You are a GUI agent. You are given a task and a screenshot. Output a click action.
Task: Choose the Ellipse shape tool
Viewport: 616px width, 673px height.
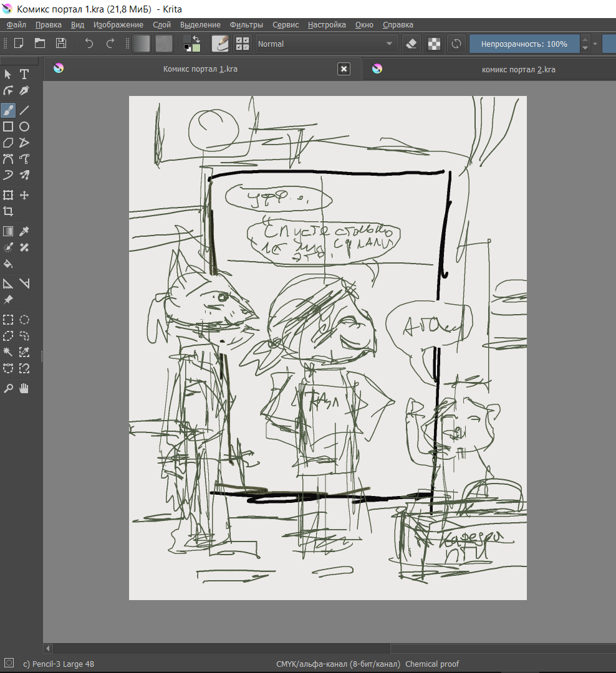click(x=24, y=126)
